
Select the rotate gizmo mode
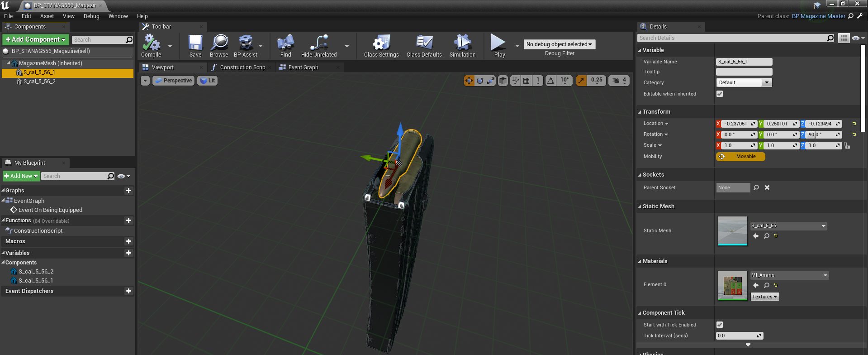click(480, 81)
